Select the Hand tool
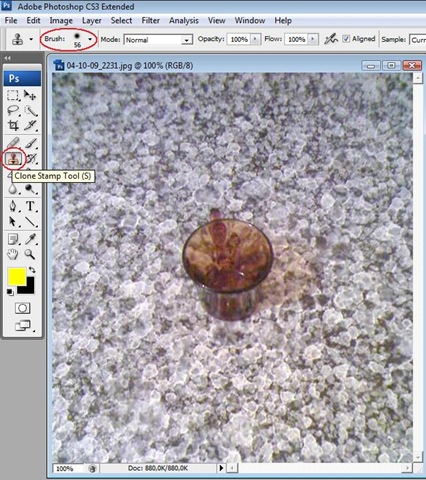The image size is (426, 480). click(x=13, y=255)
